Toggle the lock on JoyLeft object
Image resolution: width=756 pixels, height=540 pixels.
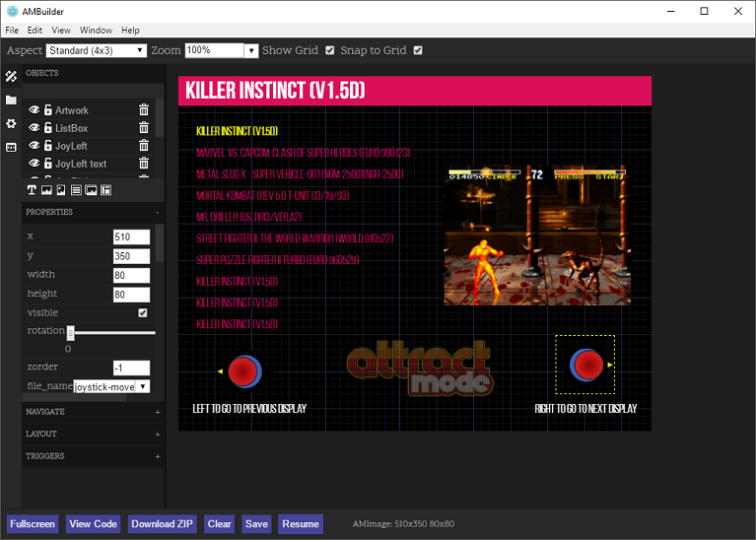47,146
